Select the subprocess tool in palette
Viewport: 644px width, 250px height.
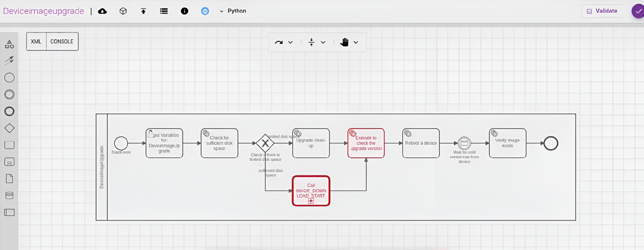[x=9, y=162]
